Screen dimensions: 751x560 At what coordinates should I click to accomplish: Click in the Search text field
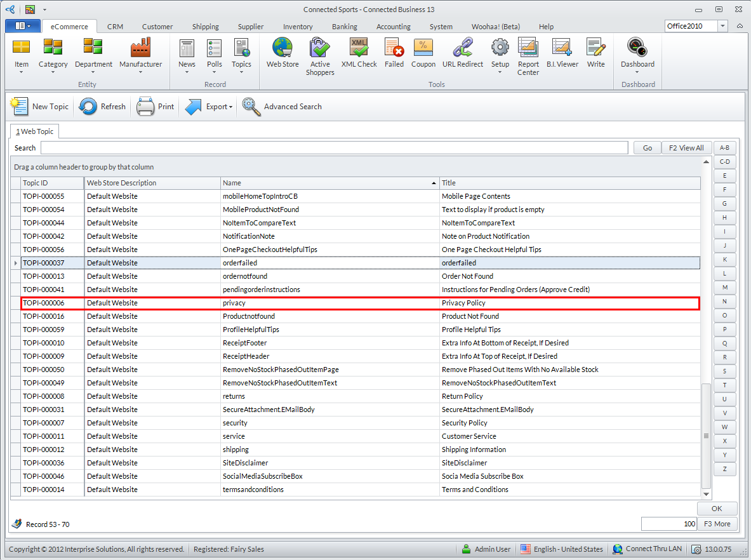coord(334,148)
